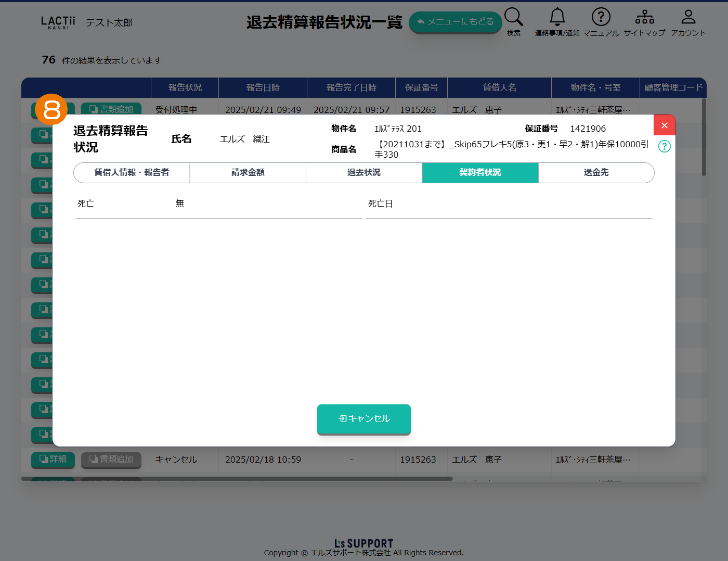This screenshot has height=561, width=728.
Task: Open the 退去状況 tab
Action: click(x=364, y=173)
